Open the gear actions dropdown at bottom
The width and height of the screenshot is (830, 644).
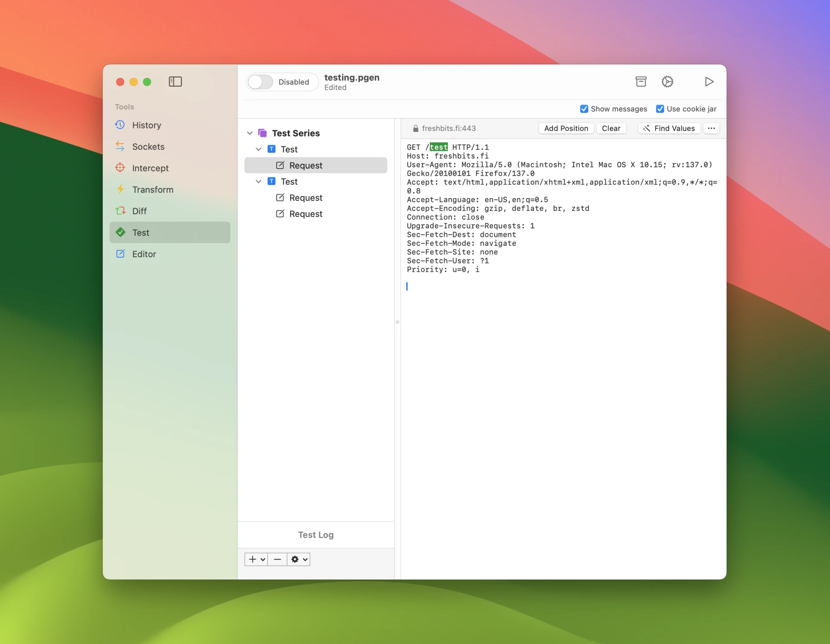[x=299, y=559]
